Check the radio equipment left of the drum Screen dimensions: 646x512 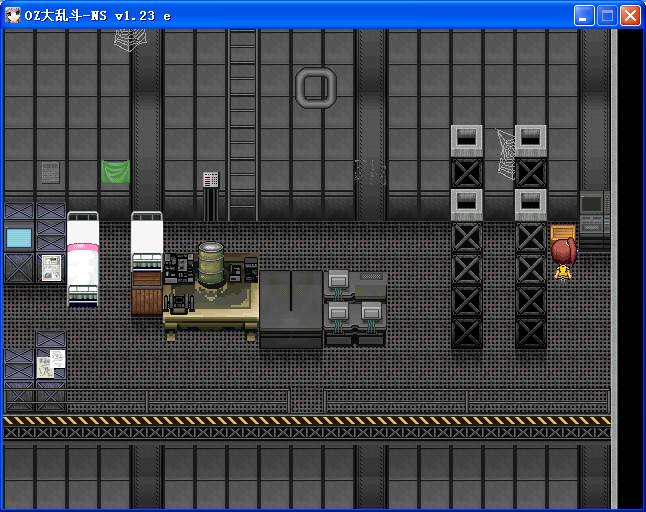tap(178, 268)
